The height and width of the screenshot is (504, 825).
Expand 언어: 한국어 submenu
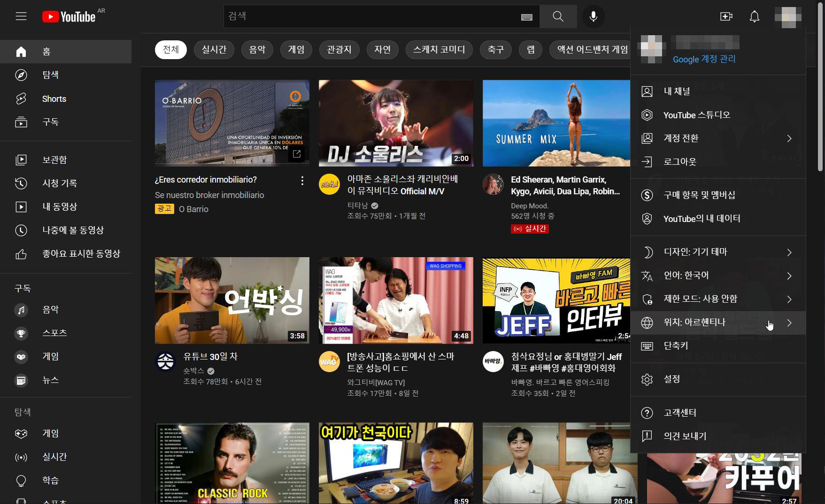pos(718,275)
